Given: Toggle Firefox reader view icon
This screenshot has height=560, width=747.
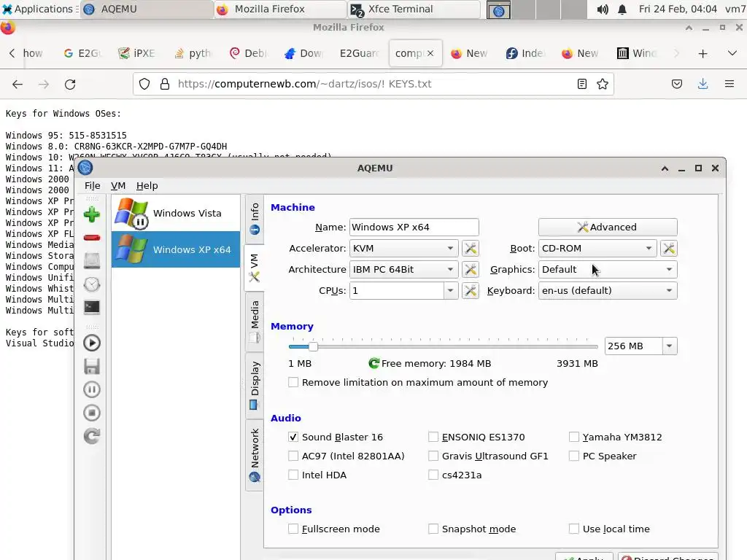Looking at the screenshot, I should click(581, 85).
